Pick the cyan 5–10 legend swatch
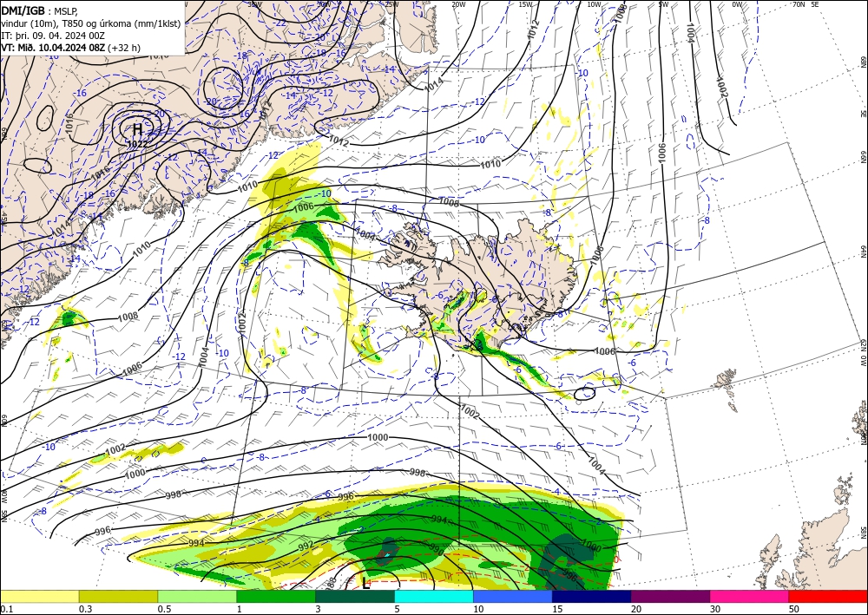Image resolution: width=868 pixels, height=615 pixels. pyautogui.click(x=434, y=596)
